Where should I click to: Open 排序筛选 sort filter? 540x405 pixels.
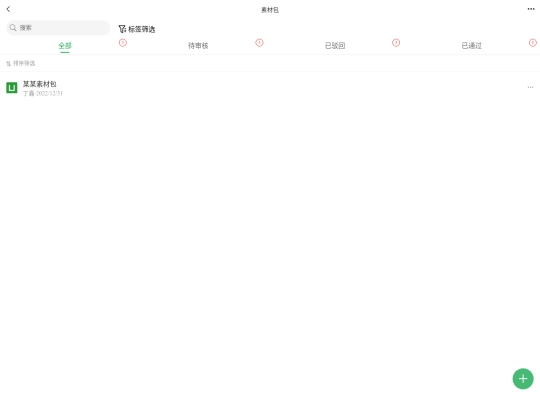21,63
